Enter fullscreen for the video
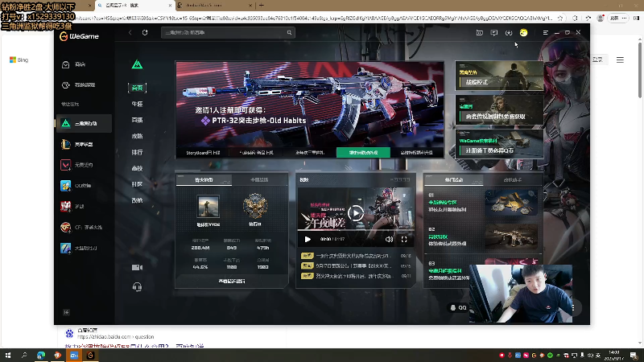Screen dimensions: 644x362 coord(404,239)
